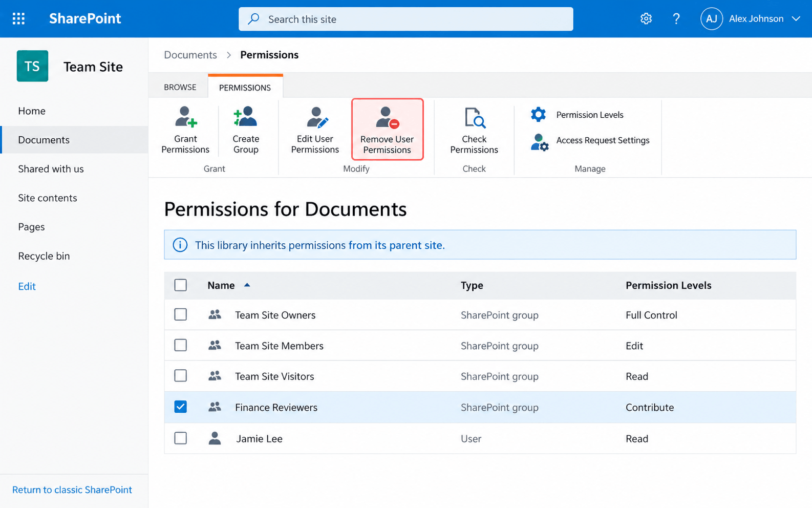The image size is (812, 508).
Task: Toggle the select-all checkbox in header row
Action: pyautogui.click(x=181, y=285)
